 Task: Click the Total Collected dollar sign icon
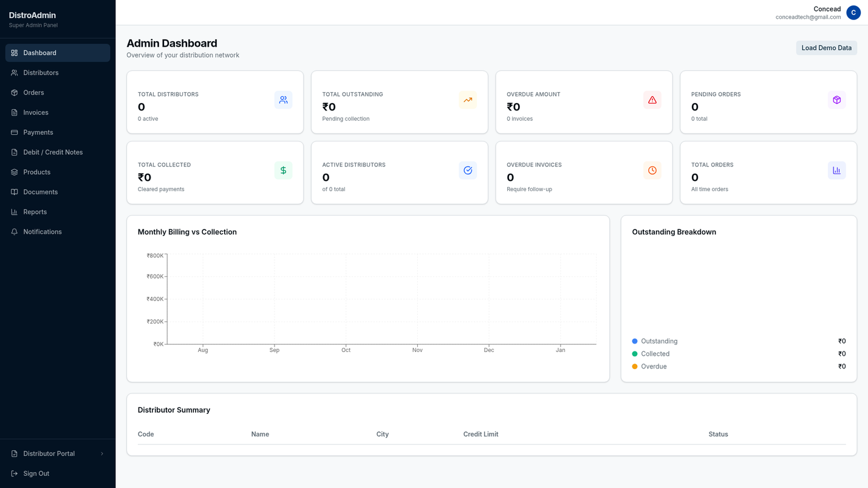click(283, 171)
